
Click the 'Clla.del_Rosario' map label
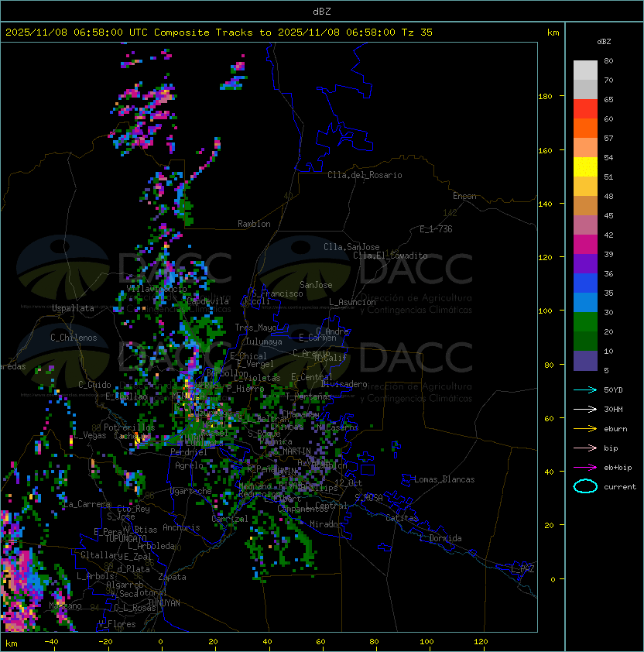click(x=365, y=175)
